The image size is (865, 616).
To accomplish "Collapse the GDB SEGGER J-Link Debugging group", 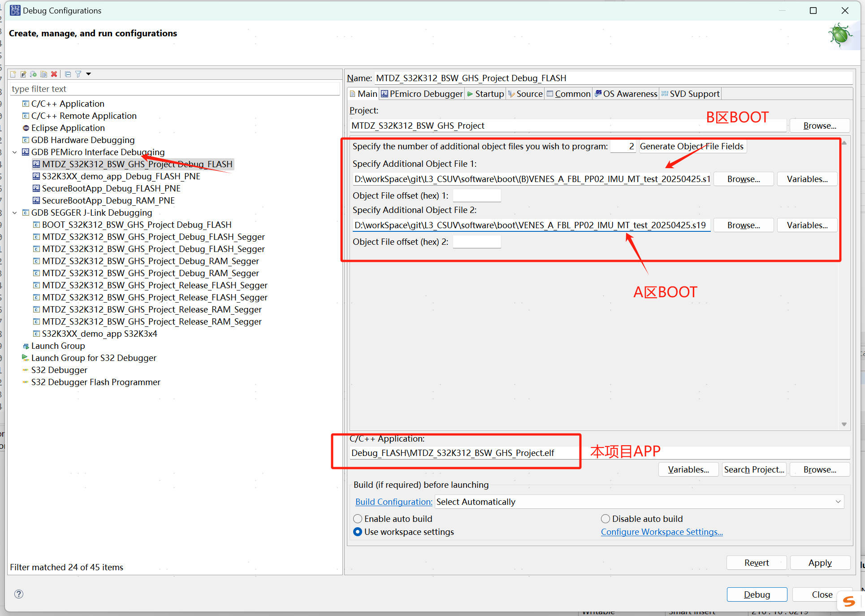I will tap(15, 213).
